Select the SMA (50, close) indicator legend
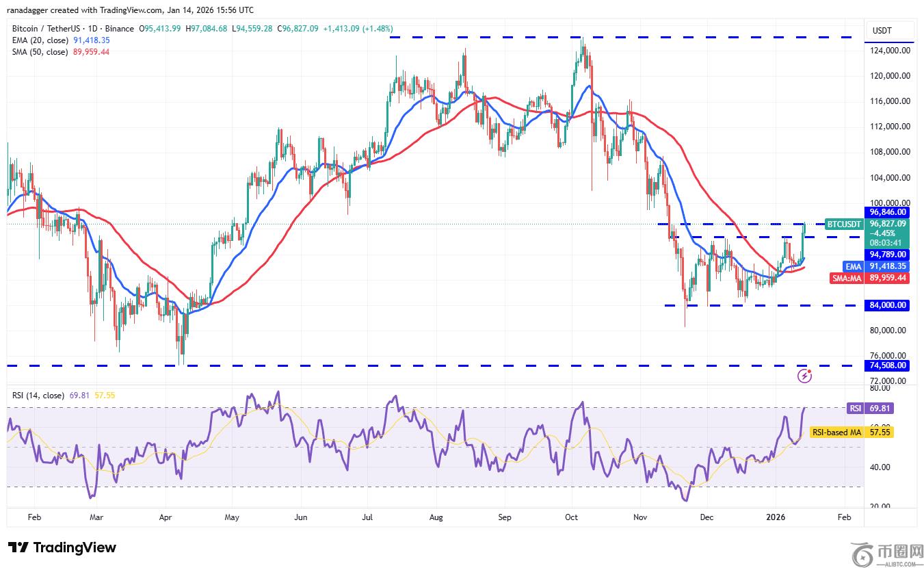 [40, 52]
